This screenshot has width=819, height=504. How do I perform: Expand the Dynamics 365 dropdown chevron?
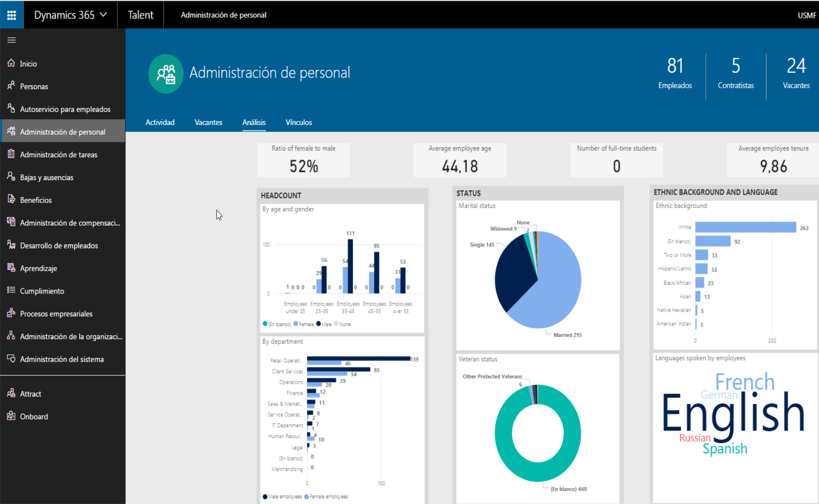(x=103, y=15)
